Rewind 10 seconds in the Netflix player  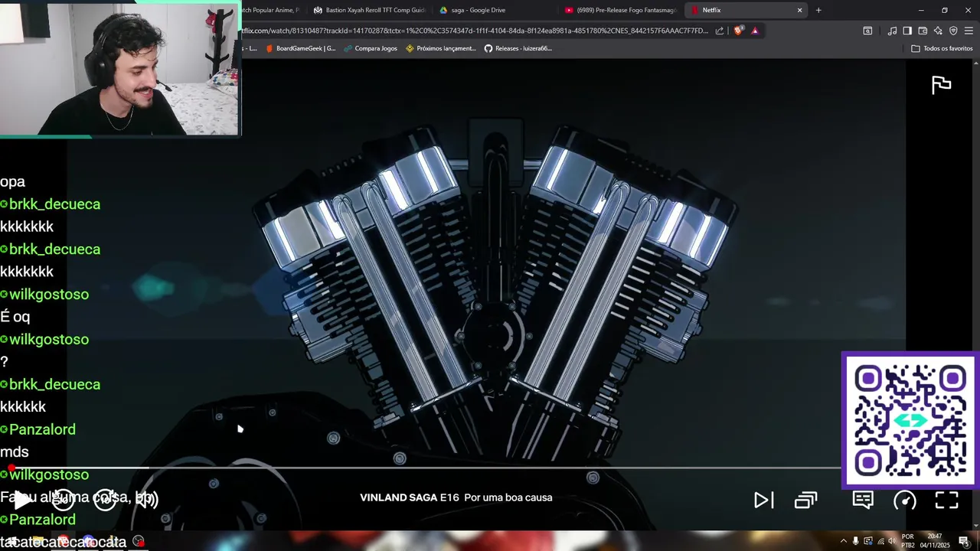point(63,500)
